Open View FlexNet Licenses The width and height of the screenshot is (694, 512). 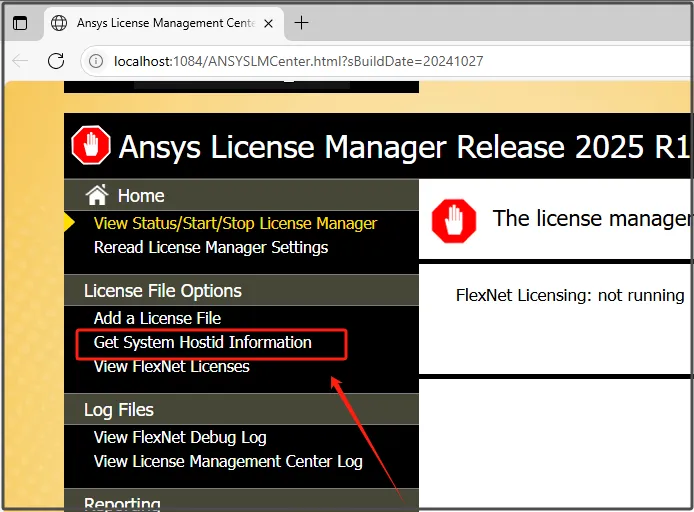(x=172, y=366)
